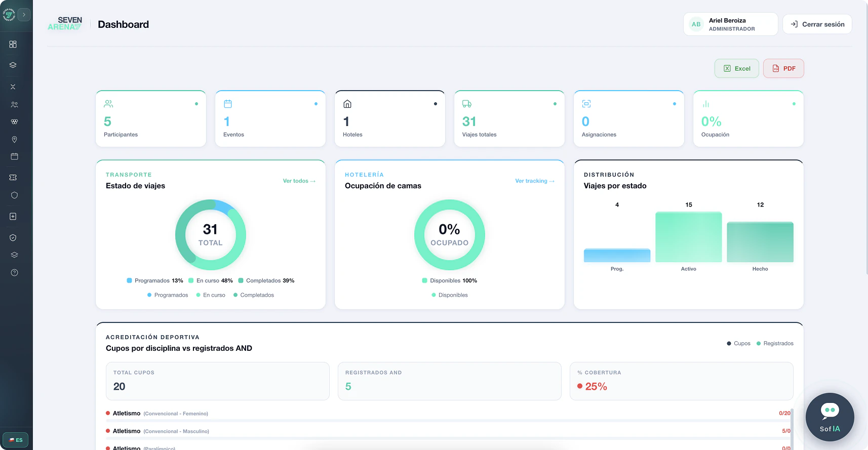868x450 pixels.
Task: Open the SofIA chat assistant bubble
Action: click(830, 417)
